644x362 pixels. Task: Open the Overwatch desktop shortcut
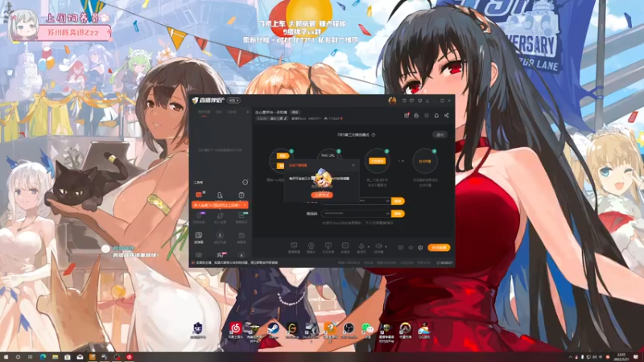tap(406, 330)
